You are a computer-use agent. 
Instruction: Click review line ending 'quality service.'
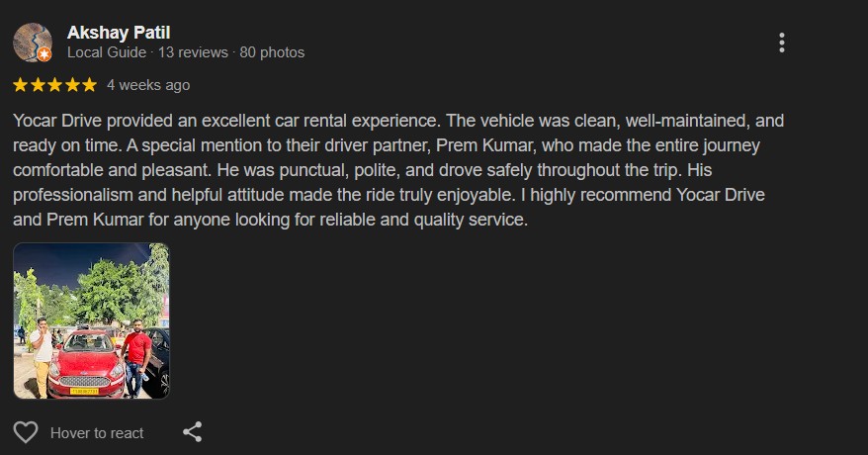[271, 220]
